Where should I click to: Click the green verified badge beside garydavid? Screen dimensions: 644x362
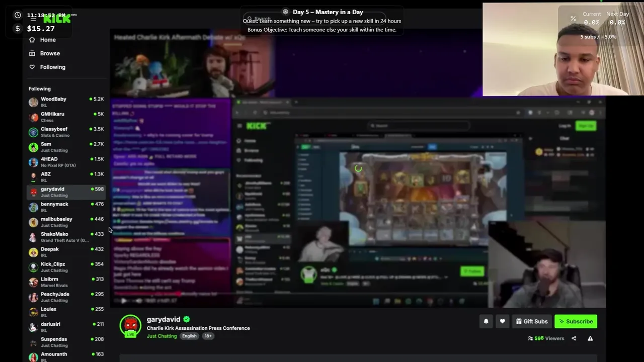pos(187,319)
